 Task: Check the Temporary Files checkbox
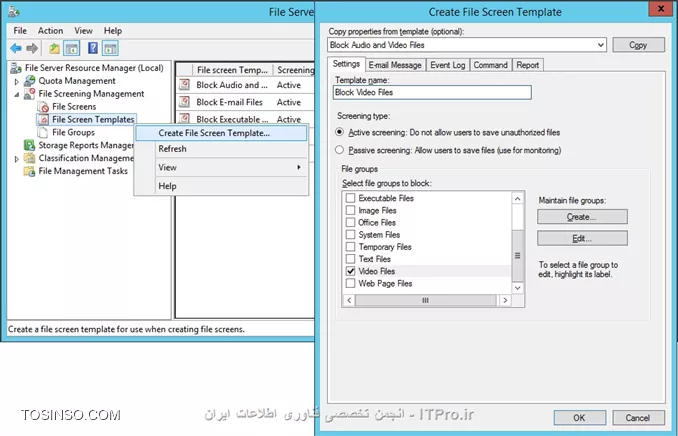click(351, 247)
